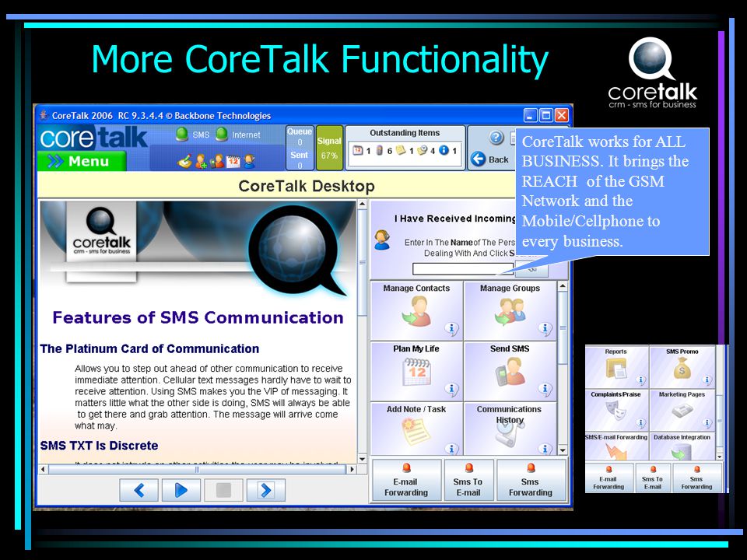
Task: Click E-mail Forwarding button in main window
Action: (x=406, y=480)
